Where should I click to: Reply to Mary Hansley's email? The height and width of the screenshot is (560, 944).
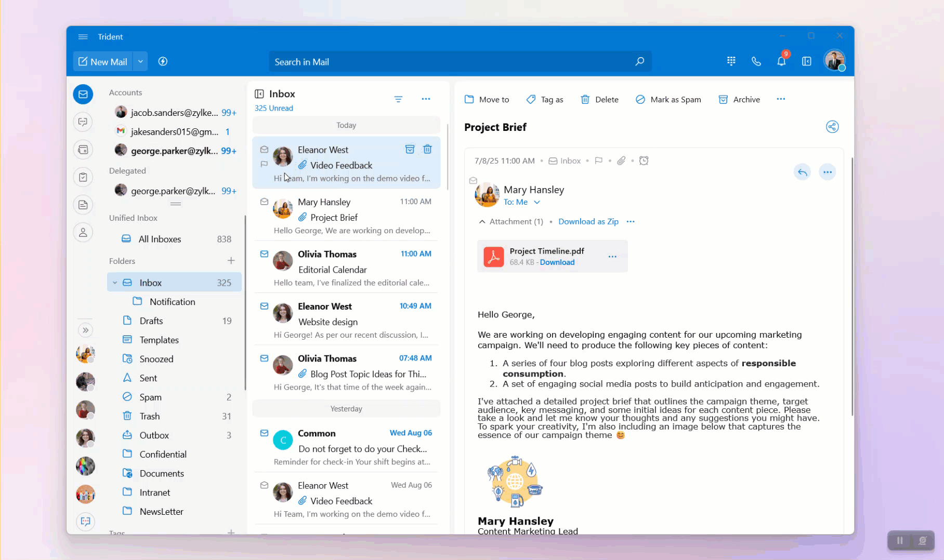click(x=802, y=172)
